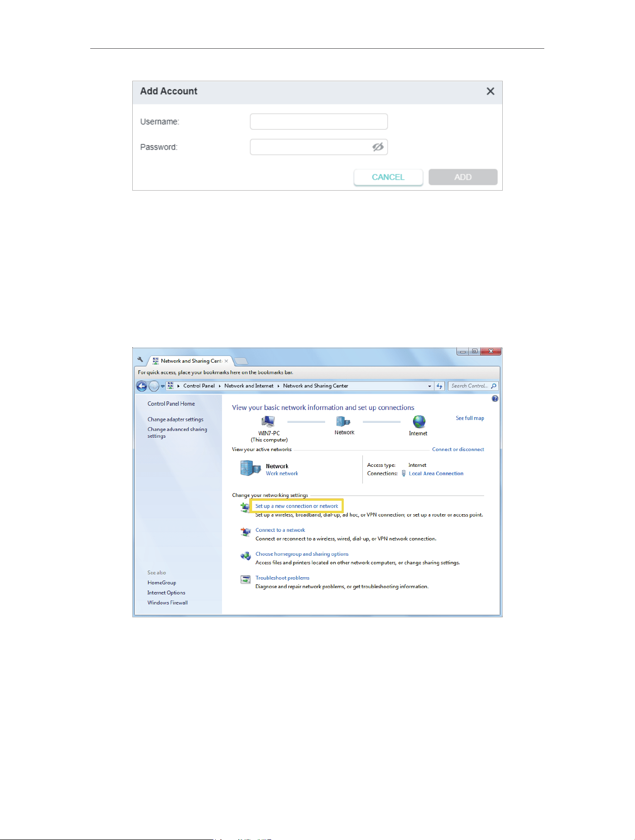
Task: Click the ADD button
Action: [463, 177]
